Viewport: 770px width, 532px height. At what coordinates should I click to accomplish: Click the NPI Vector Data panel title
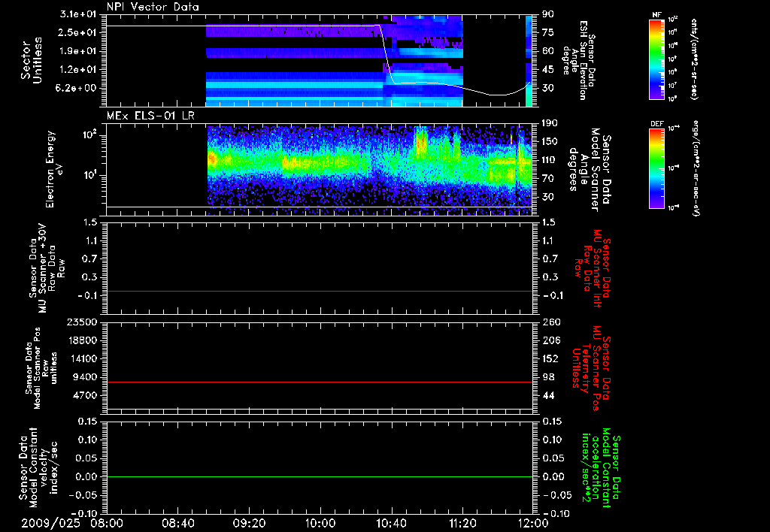153,7
